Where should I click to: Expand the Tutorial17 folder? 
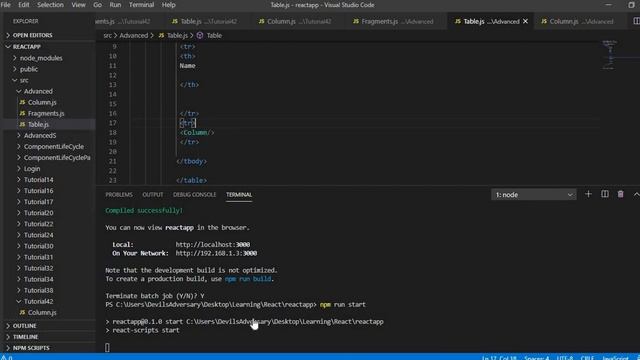48,201
